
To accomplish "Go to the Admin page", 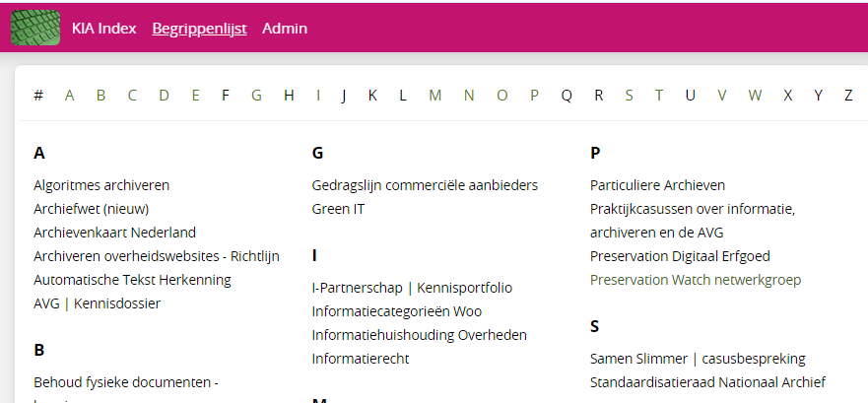I will (x=285, y=29).
